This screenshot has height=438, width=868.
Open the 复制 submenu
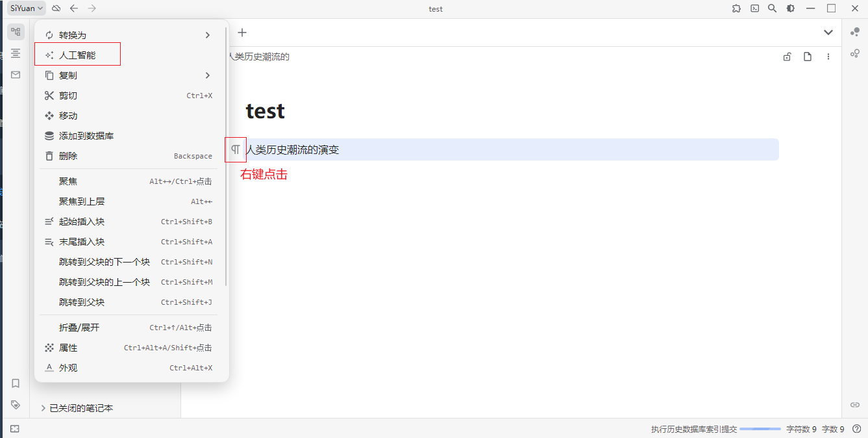click(x=129, y=75)
